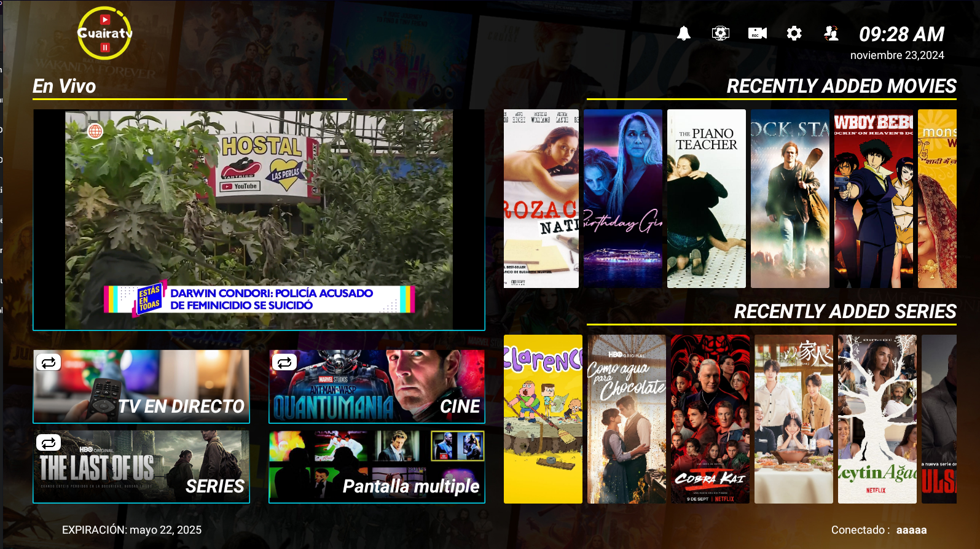The image size is (980, 549).
Task: Click refresh icon on CINE tile
Action: pyautogui.click(x=284, y=362)
